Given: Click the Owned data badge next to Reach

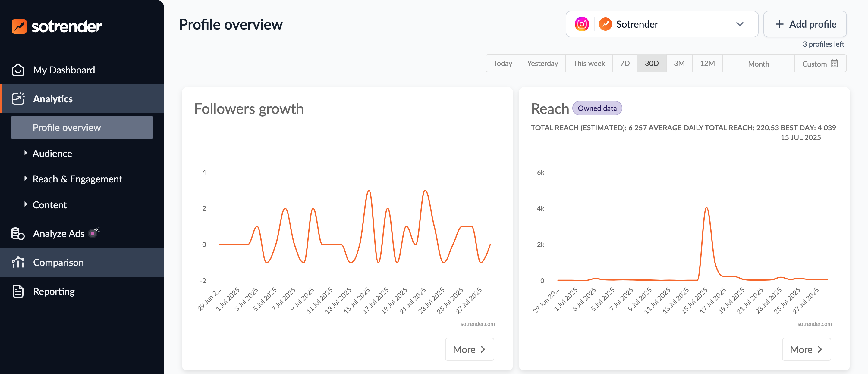Looking at the screenshot, I should coord(597,108).
